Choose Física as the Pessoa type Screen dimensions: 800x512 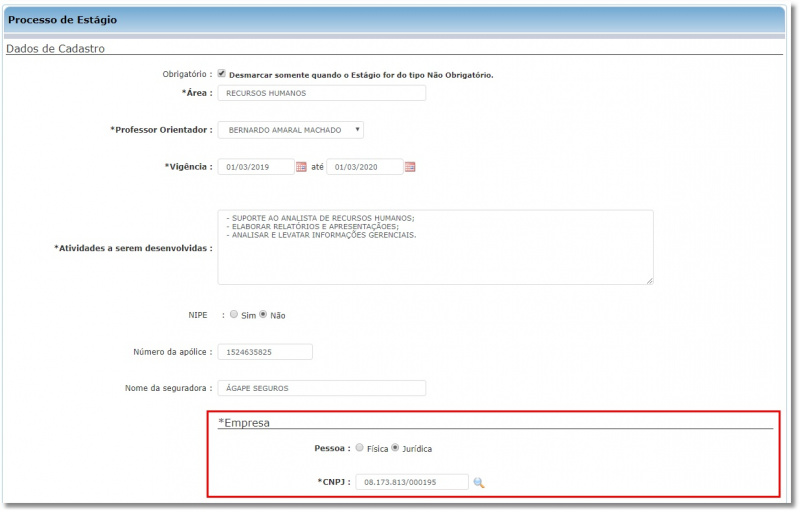[360, 448]
